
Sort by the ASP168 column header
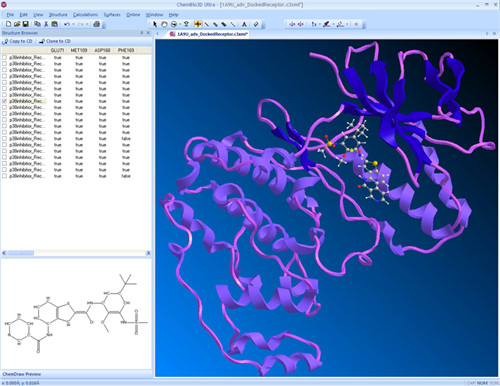[x=102, y=50]
